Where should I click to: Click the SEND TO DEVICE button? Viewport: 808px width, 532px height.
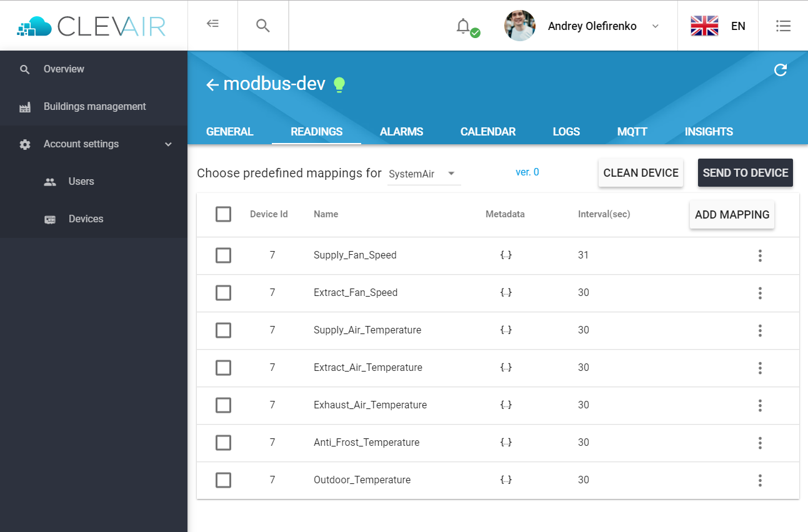click(x=746, y=173)
